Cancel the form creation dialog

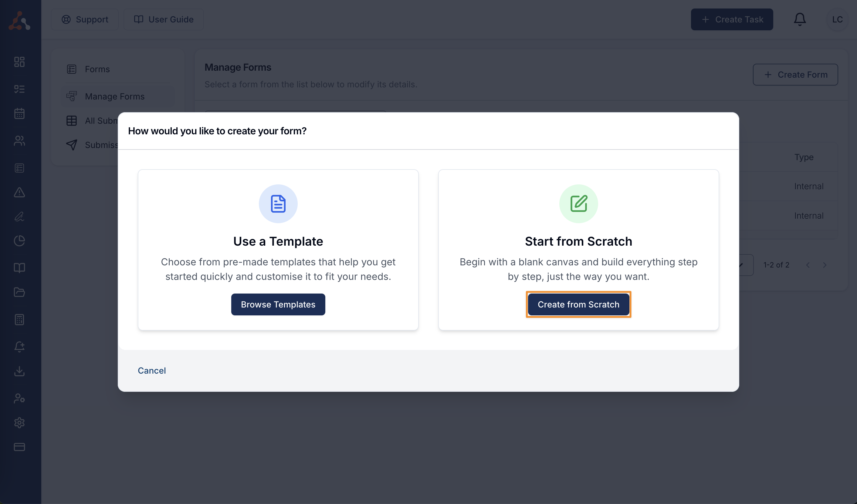pos(152,371)
